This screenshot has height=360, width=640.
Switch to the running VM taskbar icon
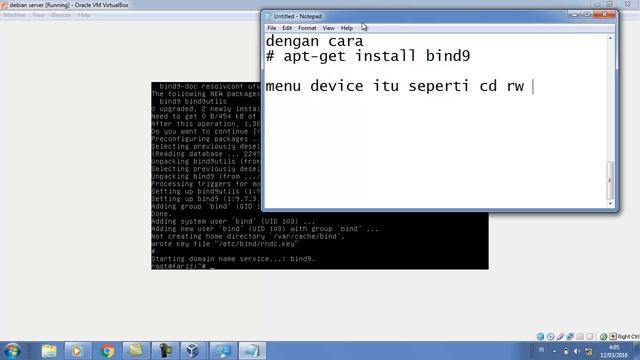(223, 351)
